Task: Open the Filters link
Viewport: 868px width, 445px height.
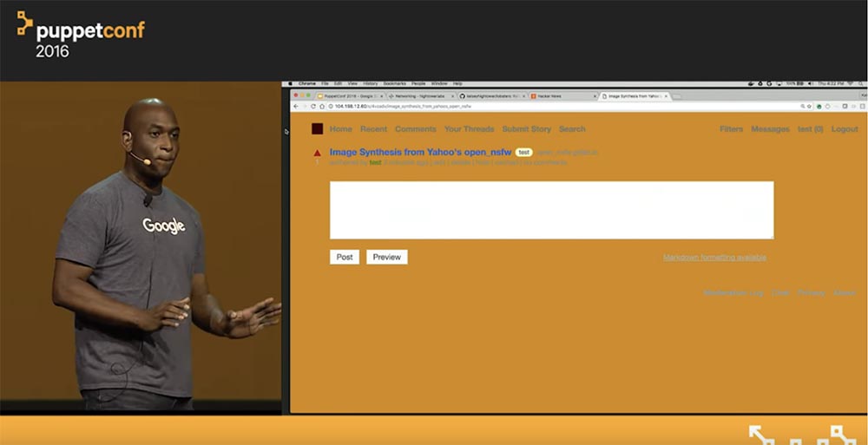Action: 731,129
